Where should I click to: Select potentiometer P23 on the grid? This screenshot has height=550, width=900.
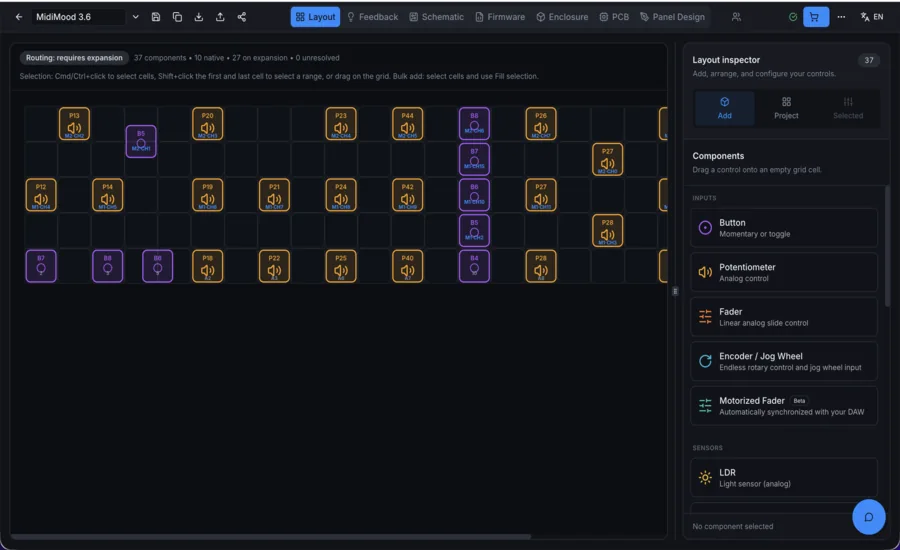pyautogui.click(x=341, y=123)
